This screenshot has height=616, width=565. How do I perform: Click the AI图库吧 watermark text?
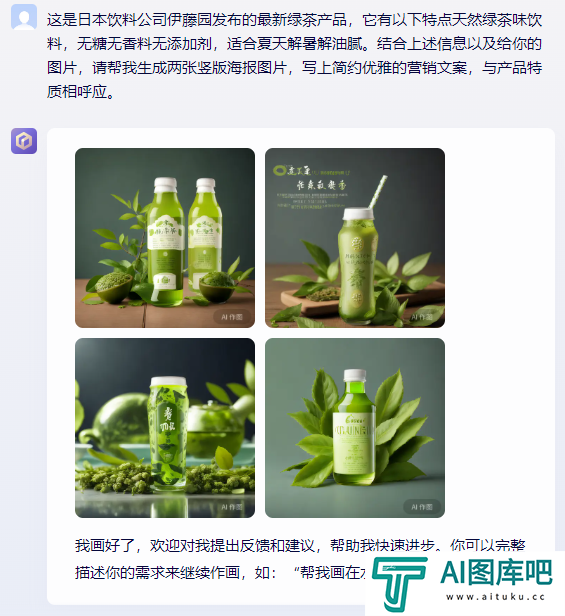pos(496,572)
